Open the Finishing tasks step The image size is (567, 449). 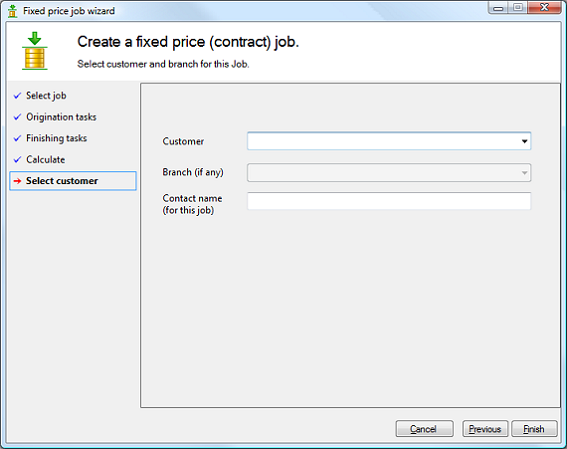tap(56, 138)
